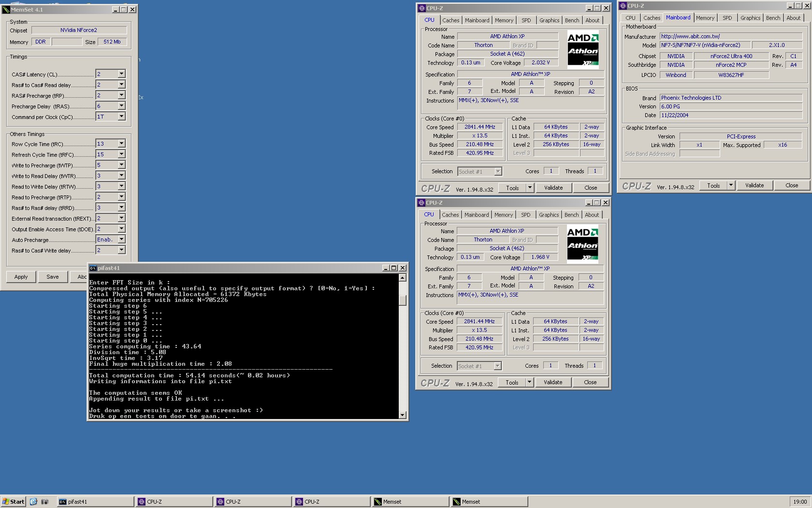Click Total computation time line in pifast41
The height and width of the screenshot is (508, 812).
[189, 375]
